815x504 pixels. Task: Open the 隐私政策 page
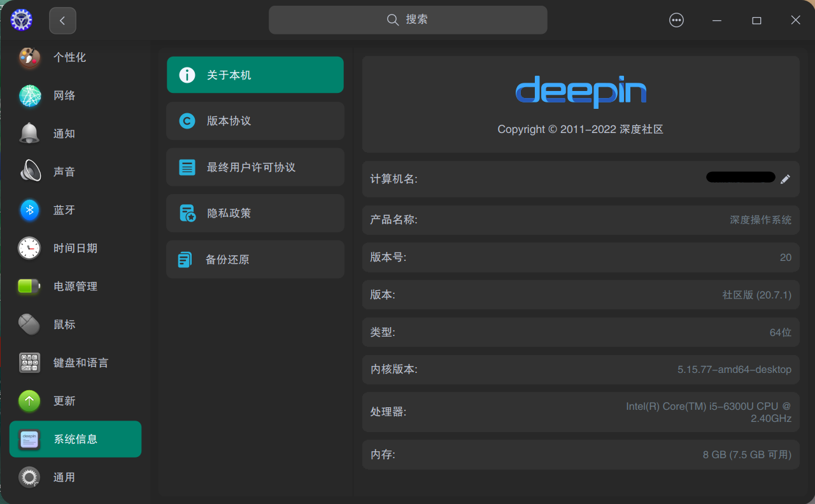pos(255,213)
